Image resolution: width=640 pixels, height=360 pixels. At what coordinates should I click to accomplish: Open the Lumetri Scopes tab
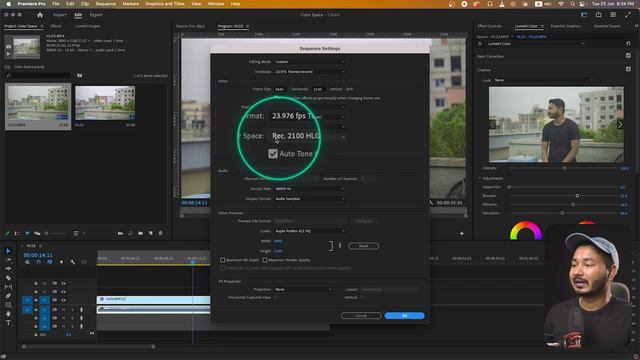(87, 26)
